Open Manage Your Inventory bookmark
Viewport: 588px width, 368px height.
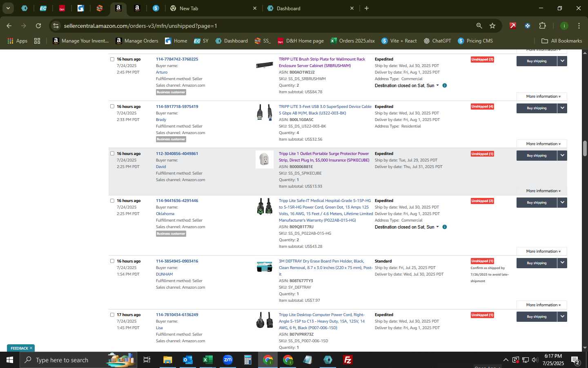point(81,41)
